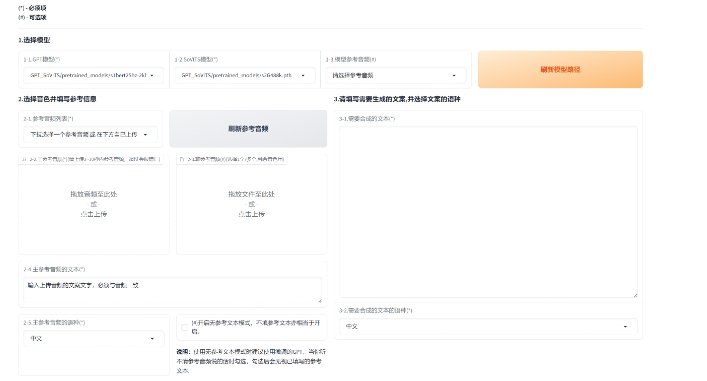The image size is (707, 381).
Task: Click the gray refresh reference audio button
Action: pos(248,129)
